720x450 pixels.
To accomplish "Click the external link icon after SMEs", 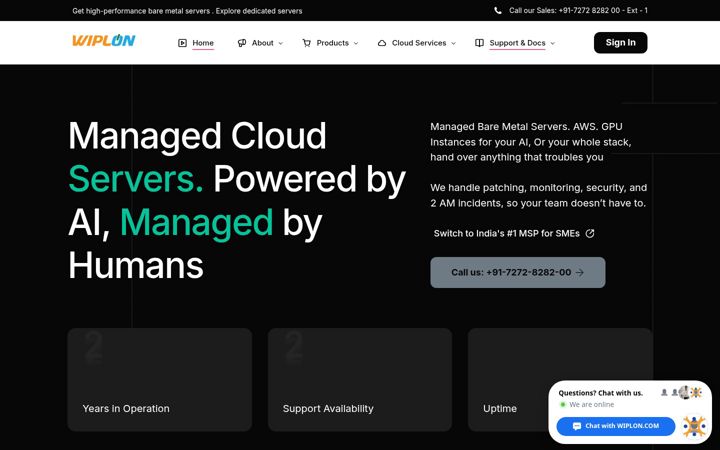I will [590, 234].
